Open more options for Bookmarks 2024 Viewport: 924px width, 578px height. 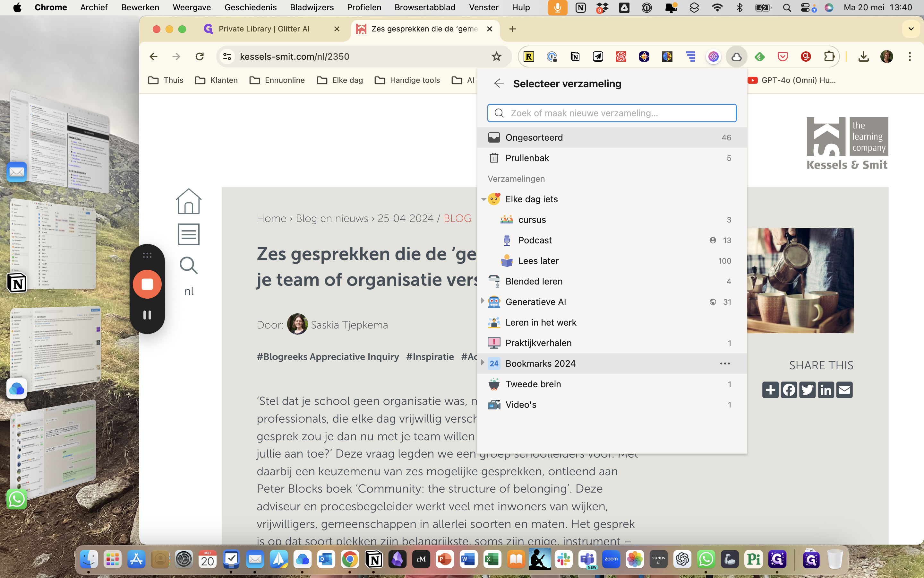point(725,363)
